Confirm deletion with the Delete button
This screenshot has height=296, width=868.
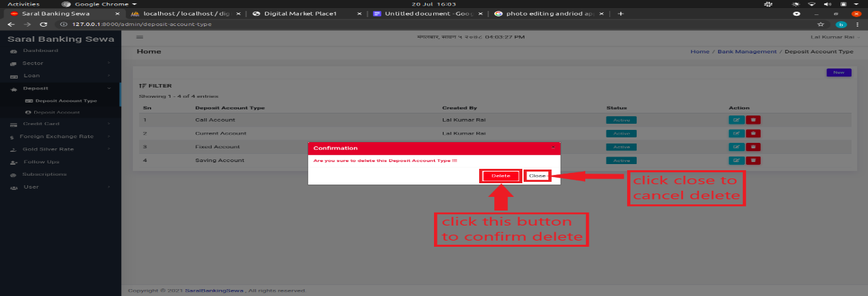501,176
